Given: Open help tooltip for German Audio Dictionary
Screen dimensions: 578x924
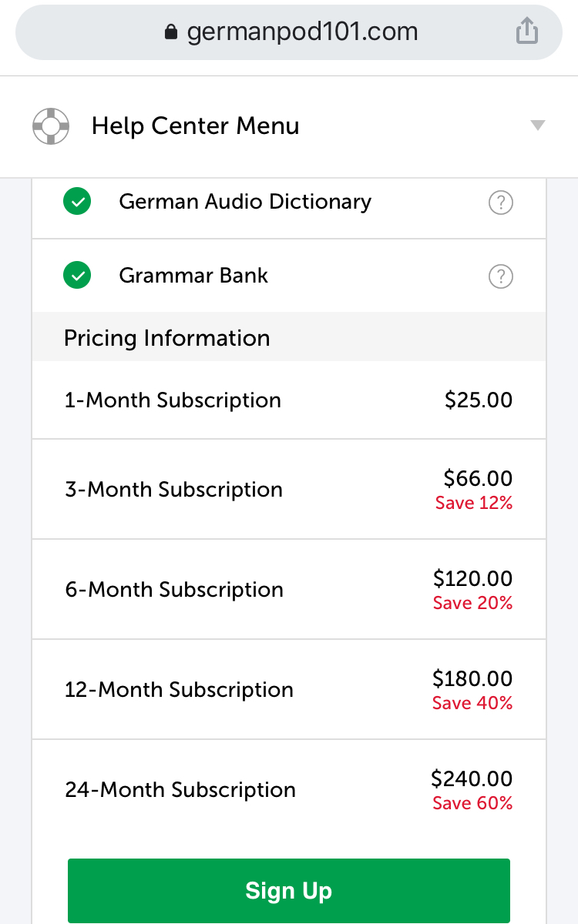Looking at the screenshot, I should click(501, 203).
